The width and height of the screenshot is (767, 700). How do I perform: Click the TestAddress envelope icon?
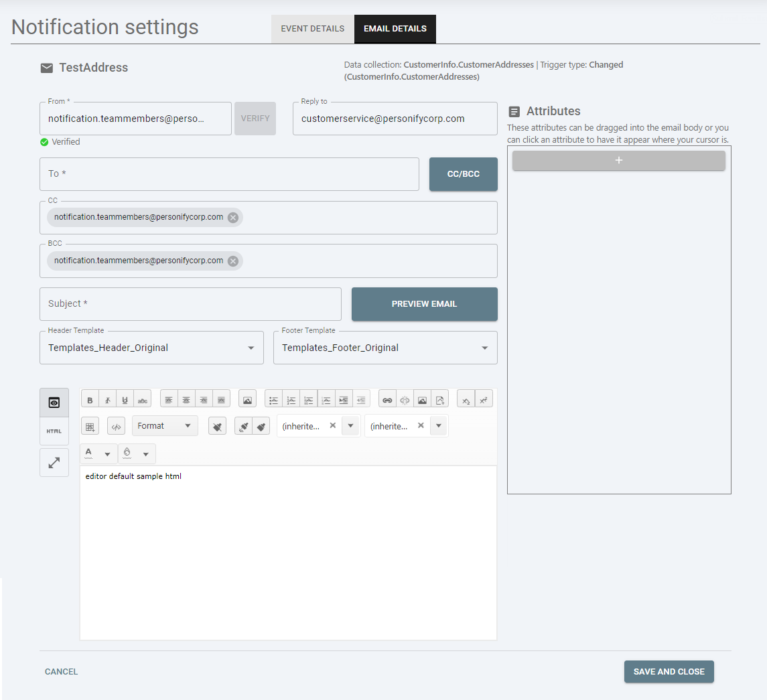[x=46, y=68]
